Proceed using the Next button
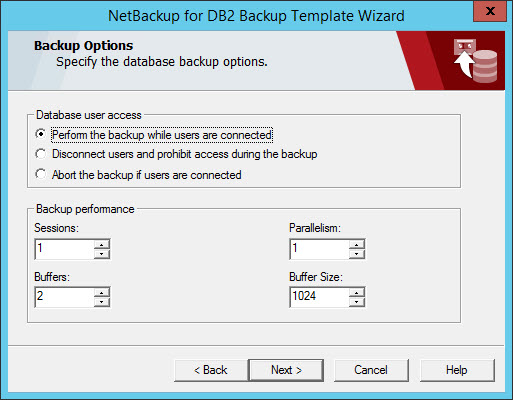513x400 pixels. pos(286,370)
